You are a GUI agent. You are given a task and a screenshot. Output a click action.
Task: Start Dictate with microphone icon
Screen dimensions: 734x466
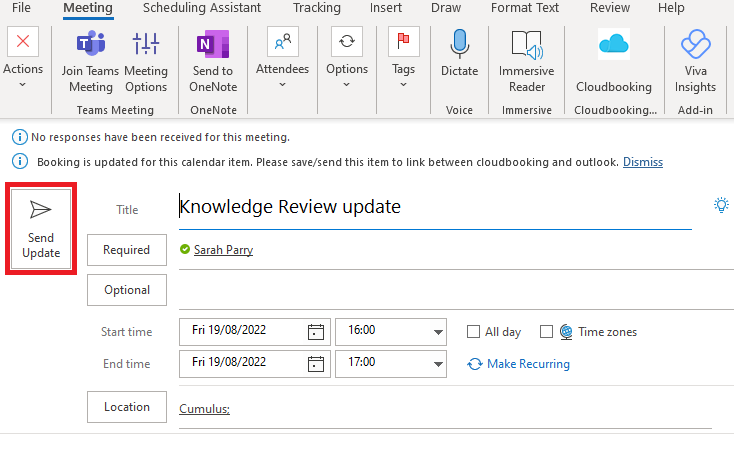tap(460, 44)
